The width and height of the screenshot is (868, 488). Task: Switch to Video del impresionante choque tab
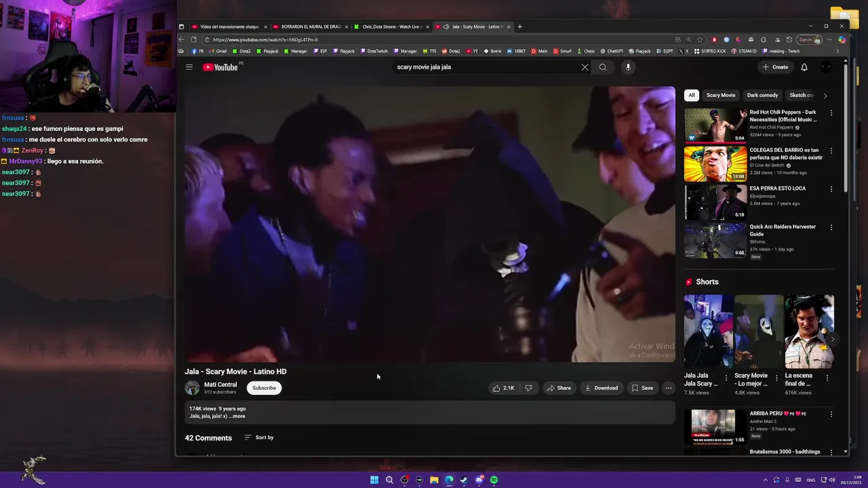[229, 26]
